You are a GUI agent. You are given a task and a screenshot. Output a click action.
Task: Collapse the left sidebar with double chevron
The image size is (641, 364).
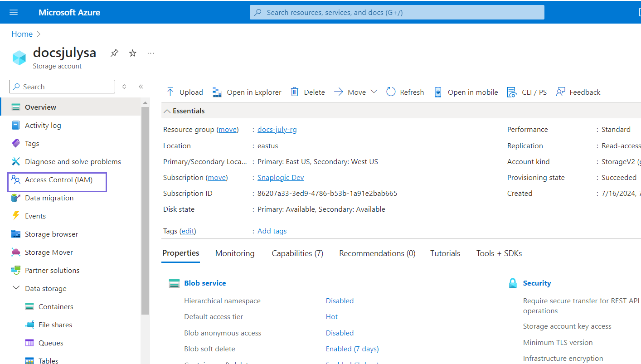pos(141,87)
